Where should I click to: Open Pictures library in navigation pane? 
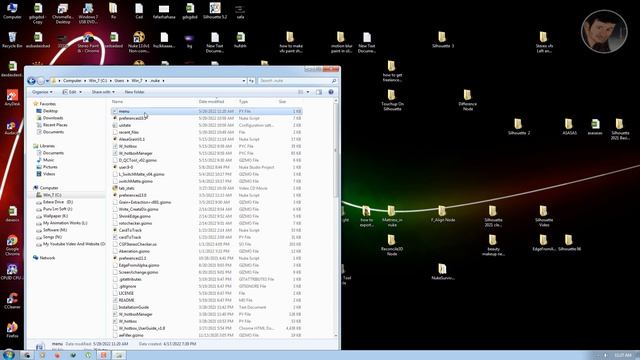click(50, 167)
